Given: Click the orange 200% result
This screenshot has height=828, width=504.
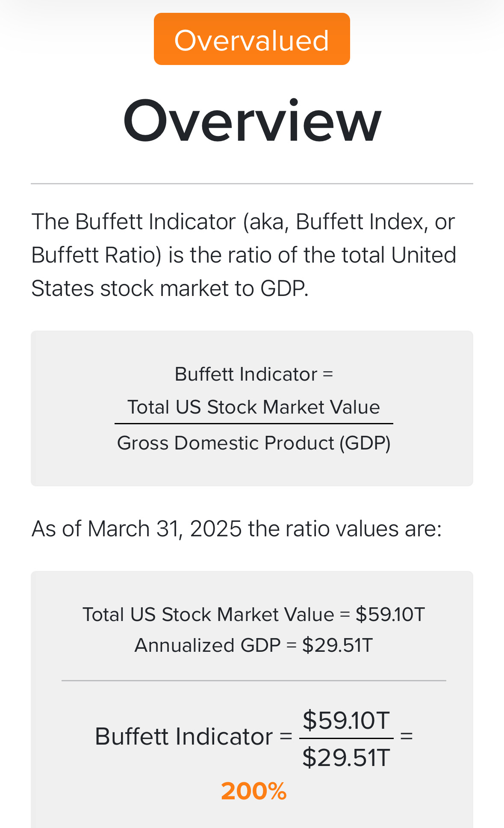Looking at the screenshot, I should coord(253,791).
